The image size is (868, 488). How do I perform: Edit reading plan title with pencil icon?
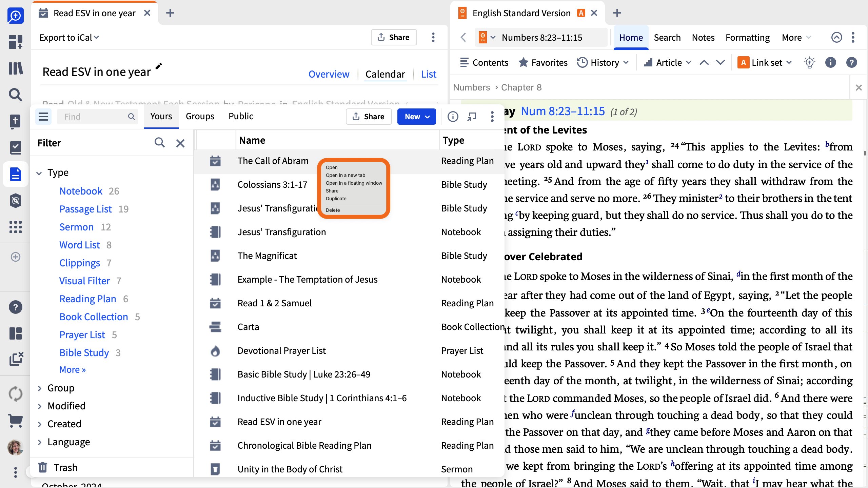[x=159, y=66]
